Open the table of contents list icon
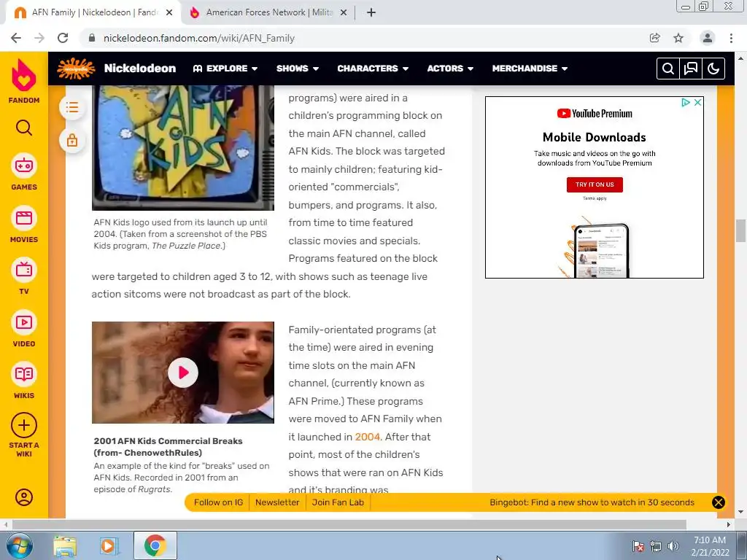Screen dimensions: 747x560 click(72, 107)
